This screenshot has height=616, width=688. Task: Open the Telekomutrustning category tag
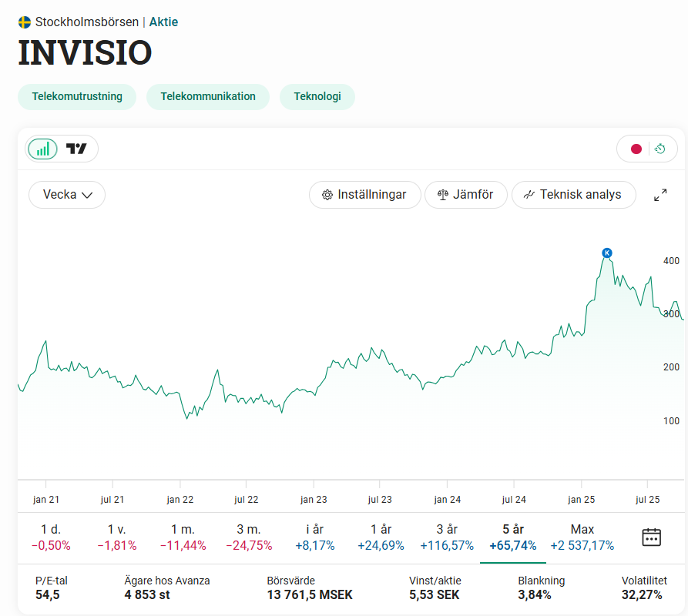click(77, 97)
